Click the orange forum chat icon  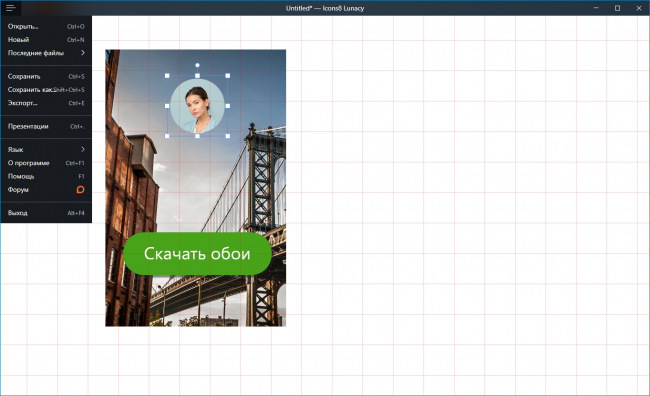(80, 189)
